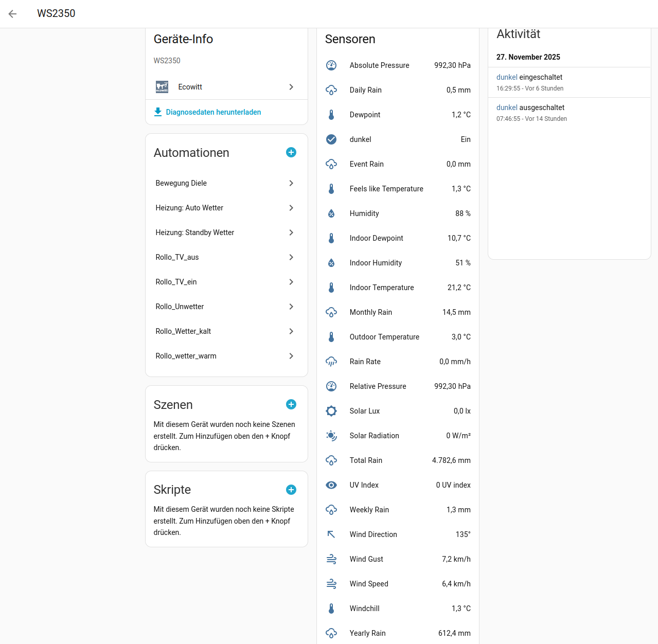Add a new automation with the plus icon
This screenshot has height=644, width=658.
coord(291,152)
